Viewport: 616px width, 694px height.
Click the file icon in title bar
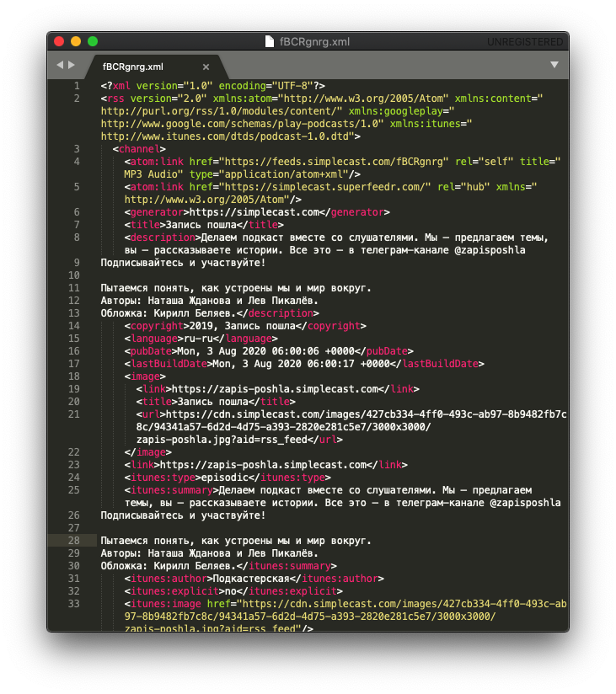[270, 41]
